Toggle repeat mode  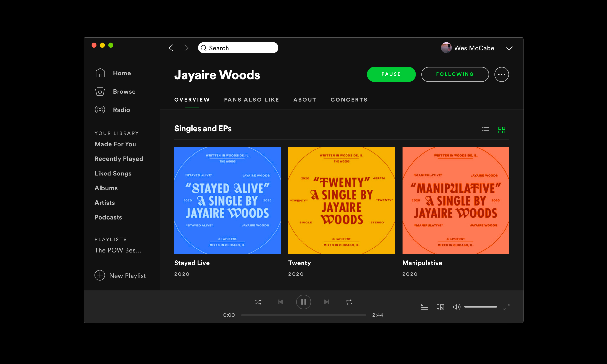click(x=349, y=302)
